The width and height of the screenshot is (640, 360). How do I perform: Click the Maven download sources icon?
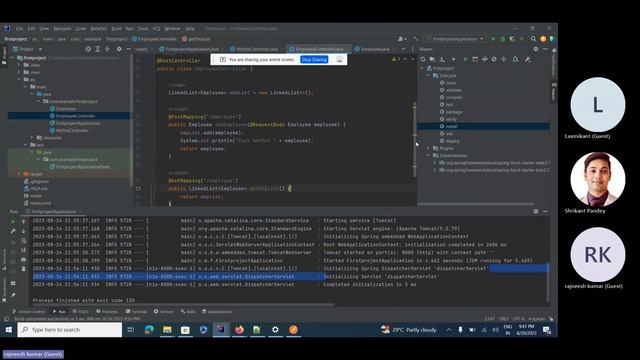pyautogui.click(x=442, y=60)
